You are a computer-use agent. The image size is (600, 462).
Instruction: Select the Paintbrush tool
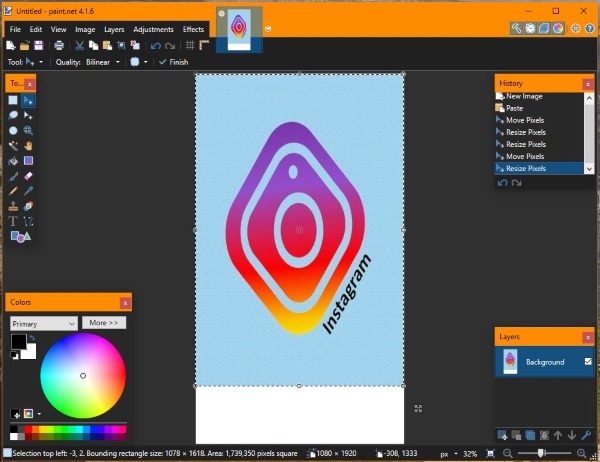click(13, 176)
